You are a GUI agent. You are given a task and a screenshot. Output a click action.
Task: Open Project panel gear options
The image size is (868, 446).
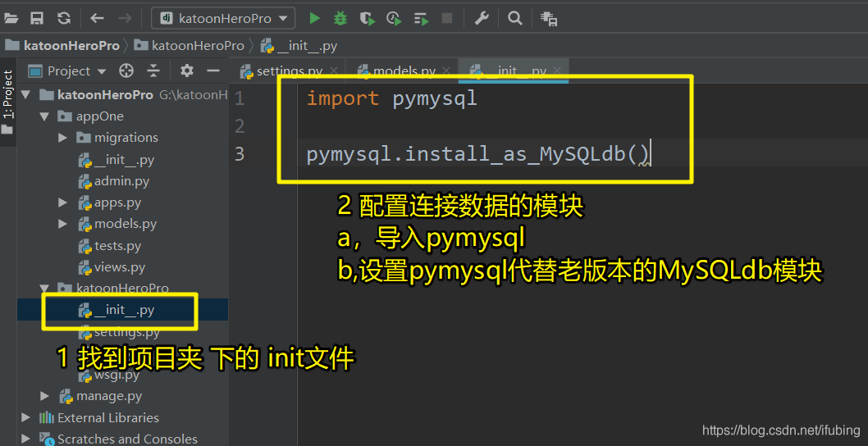187,71
